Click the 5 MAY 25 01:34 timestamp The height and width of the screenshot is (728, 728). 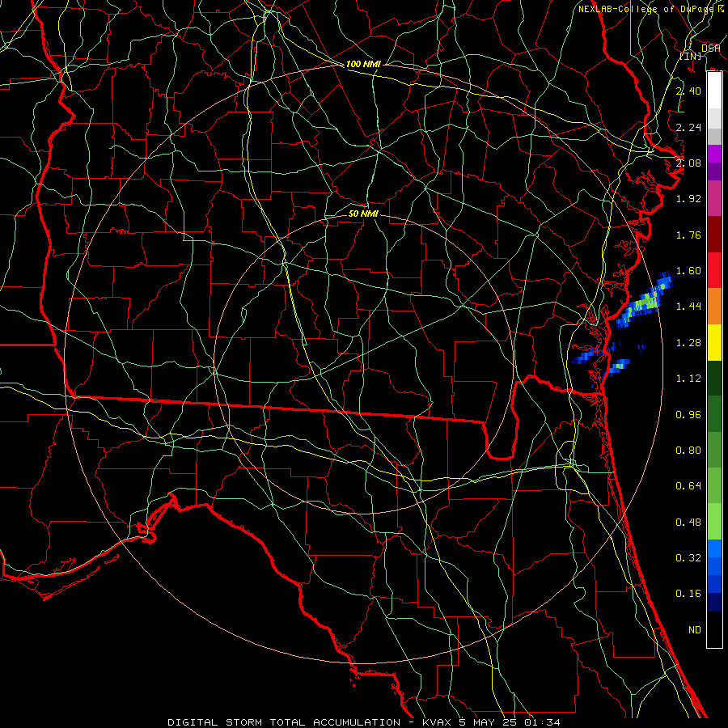510,722
